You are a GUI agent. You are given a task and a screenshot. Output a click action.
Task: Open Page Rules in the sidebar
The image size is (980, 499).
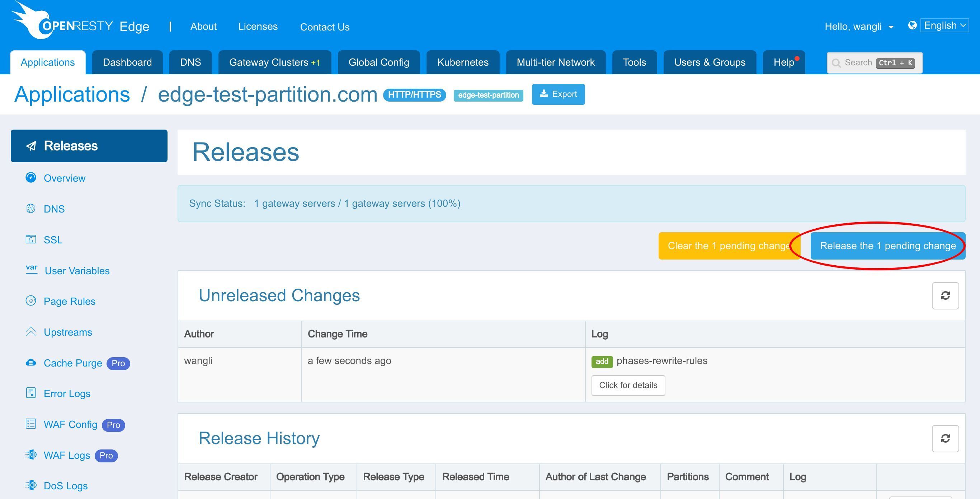coord(70,301)
